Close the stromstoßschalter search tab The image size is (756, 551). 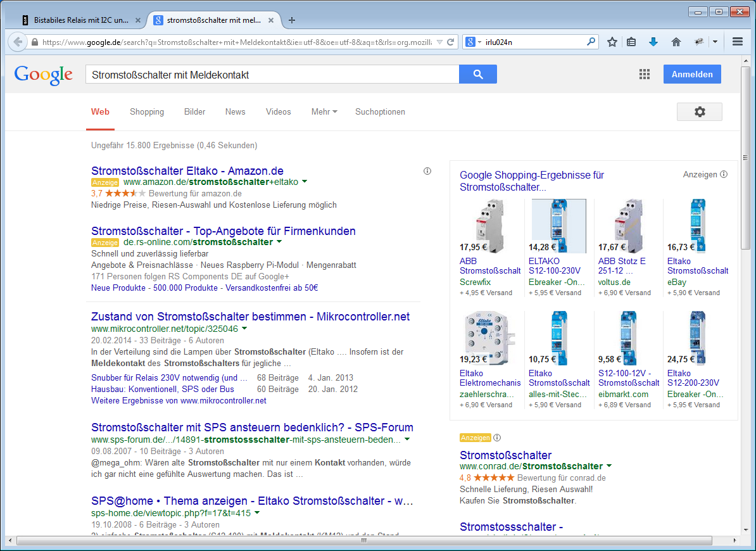tap(271, 20)
